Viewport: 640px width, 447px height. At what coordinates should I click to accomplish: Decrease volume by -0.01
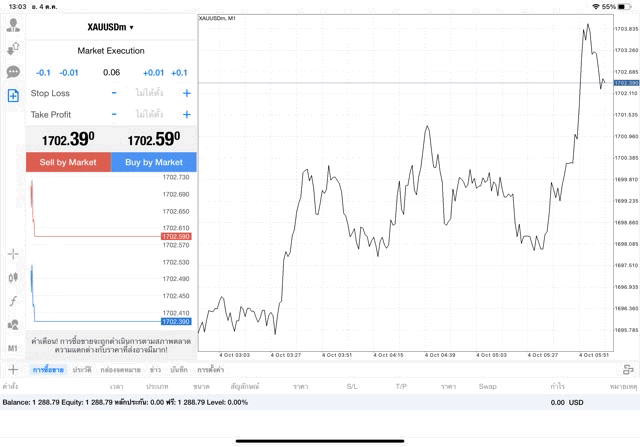pyautogui.click(x=69, y=72)
